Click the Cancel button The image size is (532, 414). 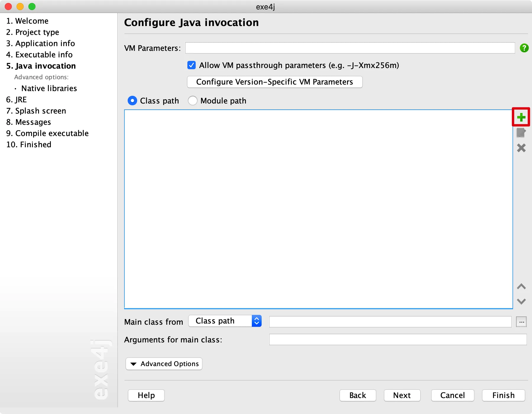tap(452, 395)
